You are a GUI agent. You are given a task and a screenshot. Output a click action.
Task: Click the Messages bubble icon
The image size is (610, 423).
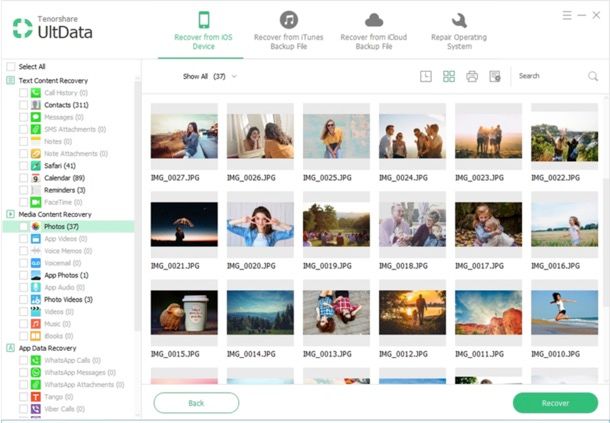coord(36,117)
